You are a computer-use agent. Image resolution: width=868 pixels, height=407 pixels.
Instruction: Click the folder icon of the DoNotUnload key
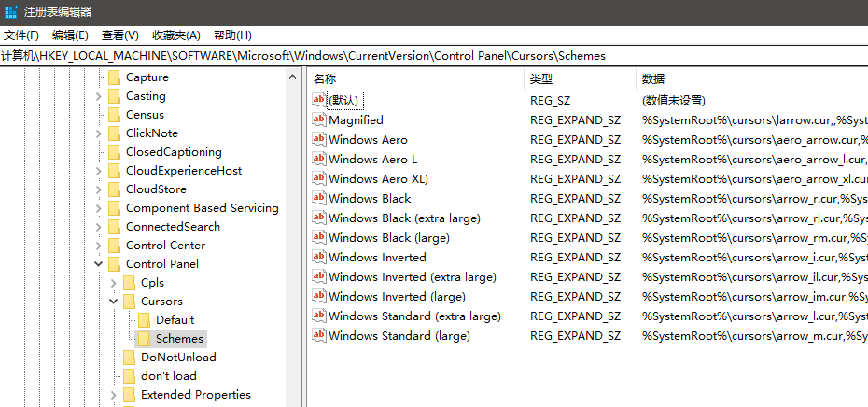tap(129, 358)
